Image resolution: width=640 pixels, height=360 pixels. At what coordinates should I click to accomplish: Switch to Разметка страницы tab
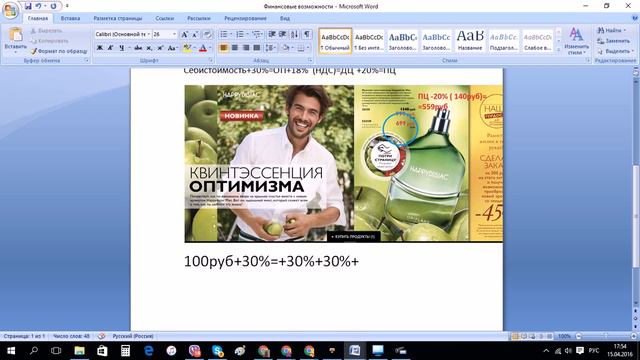118,18
